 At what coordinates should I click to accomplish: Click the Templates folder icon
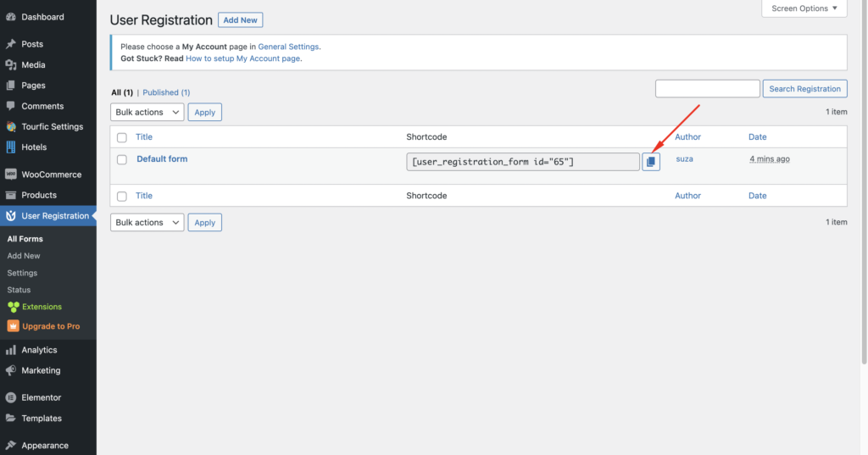pos(10,418)
